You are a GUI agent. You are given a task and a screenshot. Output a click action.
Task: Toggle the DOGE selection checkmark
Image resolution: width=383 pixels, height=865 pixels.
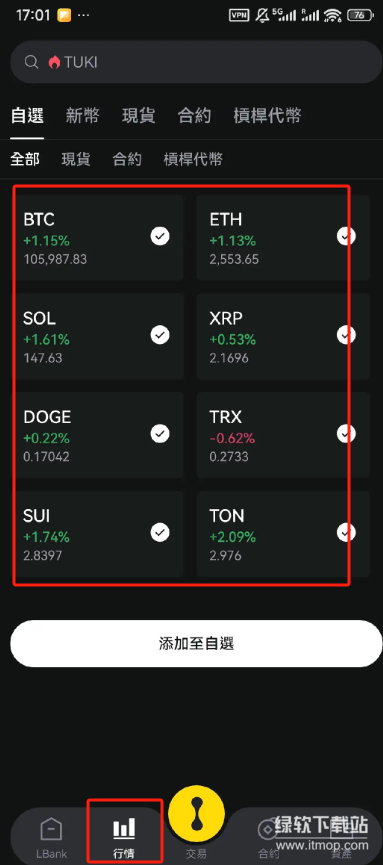[x=160, y=434]
